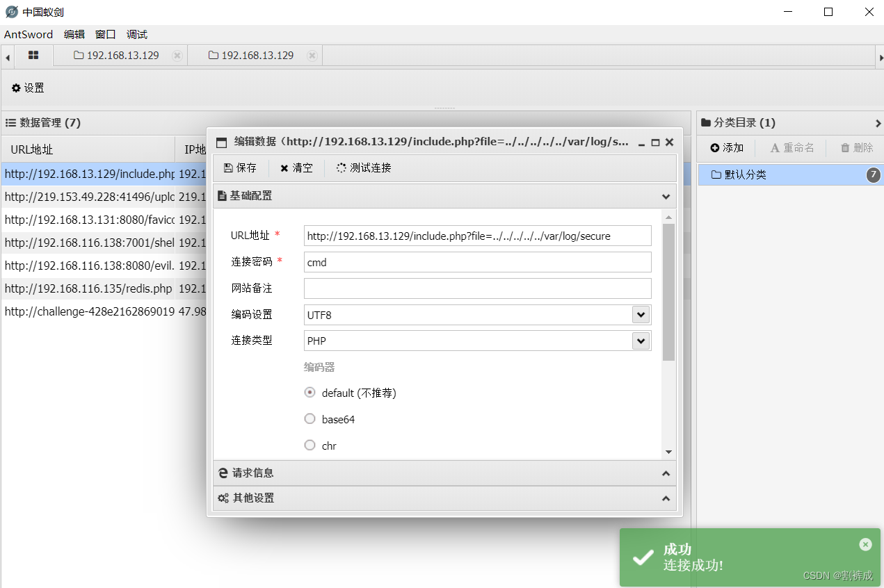
Task: Open the 编码设置 UTF8 dropdown
Action: (641, 314)
